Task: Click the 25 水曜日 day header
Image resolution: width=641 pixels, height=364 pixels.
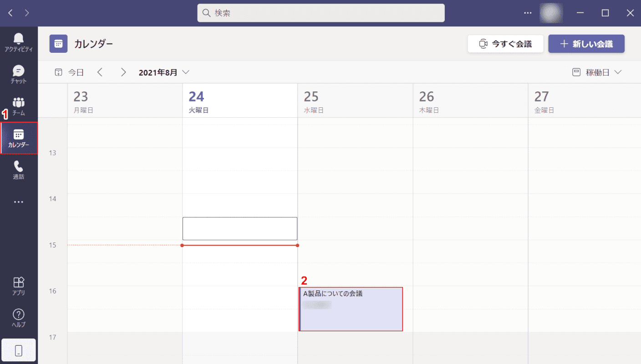Action: pyautogui.click(x=355, y=101)
